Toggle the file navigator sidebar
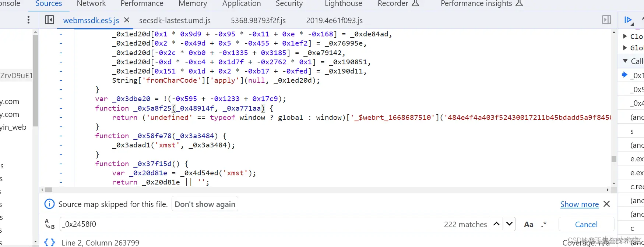The height and width of the screenshot is (247, 644). point(49,20)
